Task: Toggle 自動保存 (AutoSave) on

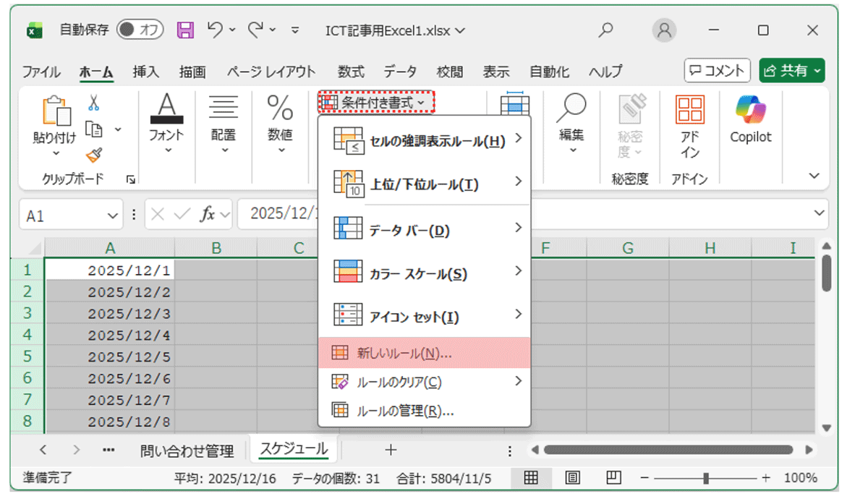Action: 140,30
